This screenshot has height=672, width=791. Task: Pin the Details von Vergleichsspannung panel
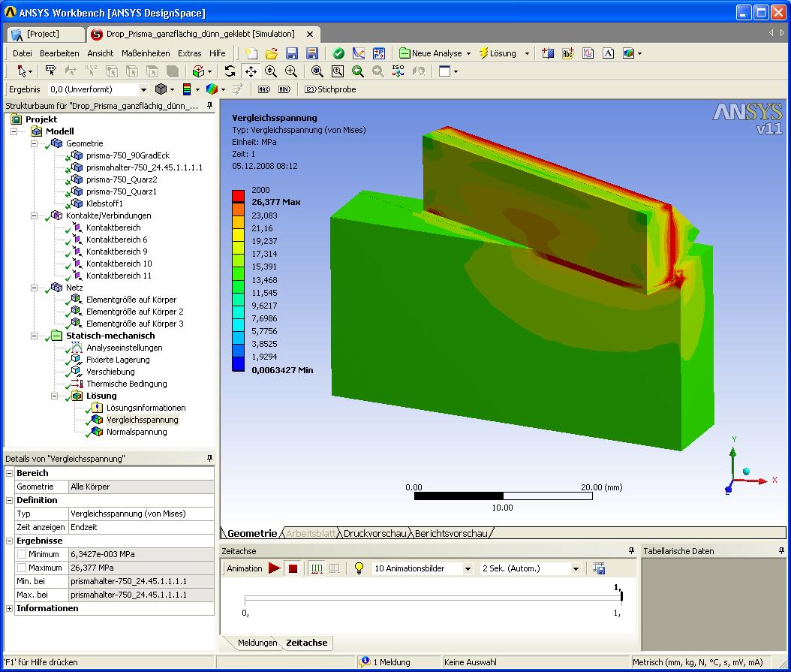pos(210,459)
